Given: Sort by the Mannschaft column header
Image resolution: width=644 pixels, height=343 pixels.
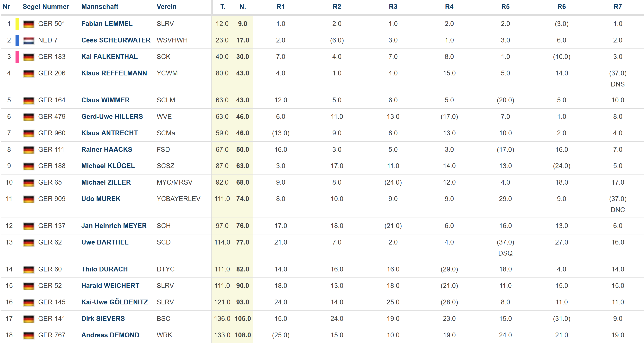Looking at the screenshot, I should [100, 7].
